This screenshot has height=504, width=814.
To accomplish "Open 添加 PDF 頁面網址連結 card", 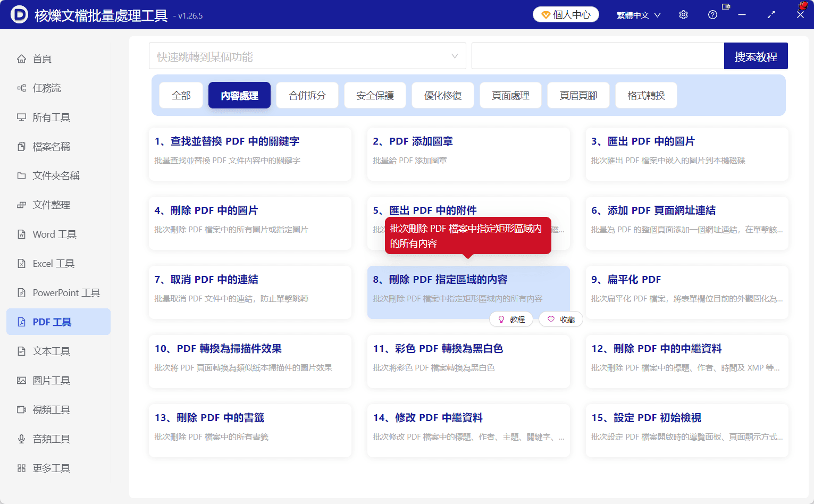I will point(687,223).
